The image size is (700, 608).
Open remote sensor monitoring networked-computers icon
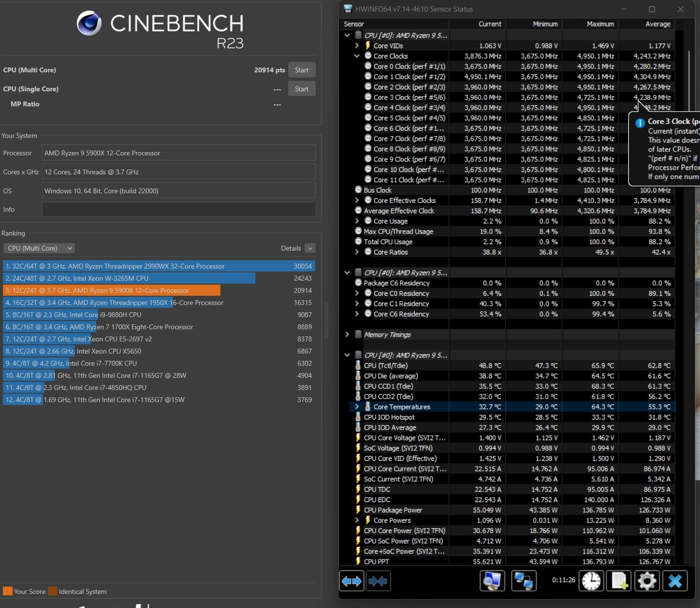pyautogui.click(x=524, y=581)
